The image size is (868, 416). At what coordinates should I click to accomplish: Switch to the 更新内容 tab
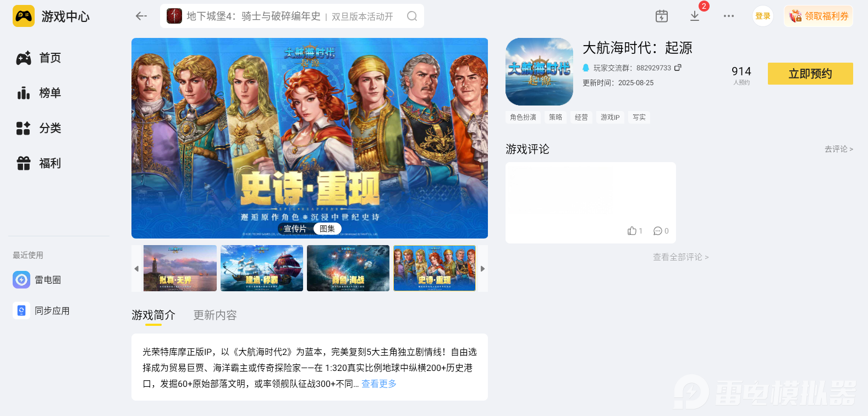[215, 315]
